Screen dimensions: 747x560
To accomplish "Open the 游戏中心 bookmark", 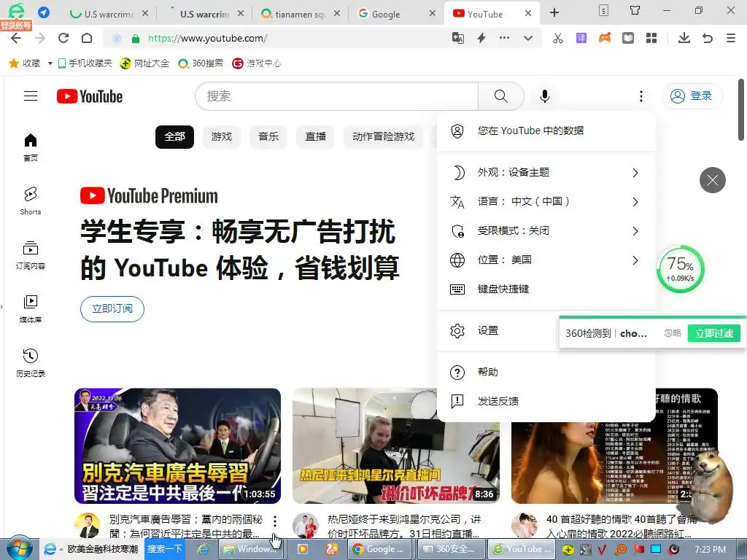I will click(256, 63).
